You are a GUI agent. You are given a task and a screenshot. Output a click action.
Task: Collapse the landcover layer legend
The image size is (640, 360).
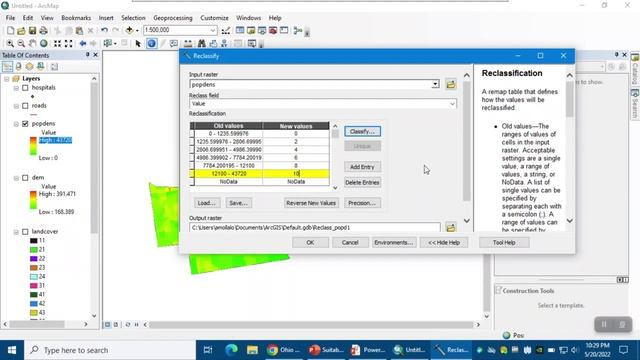click(x=16, y=231)
